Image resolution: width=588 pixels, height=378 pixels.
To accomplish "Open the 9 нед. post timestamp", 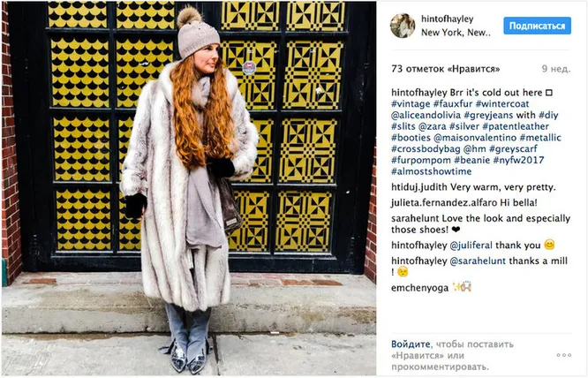I will coord(556,69).
